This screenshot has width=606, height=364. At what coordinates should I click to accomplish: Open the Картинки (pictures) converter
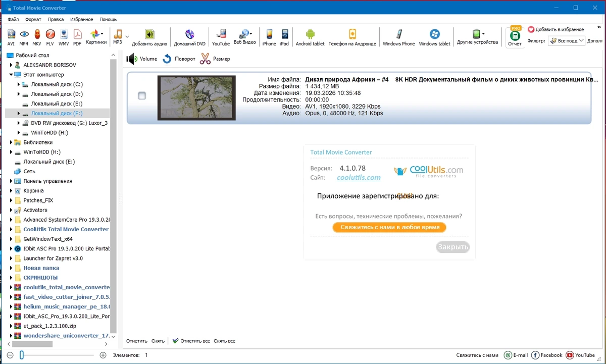click(96, 37)
